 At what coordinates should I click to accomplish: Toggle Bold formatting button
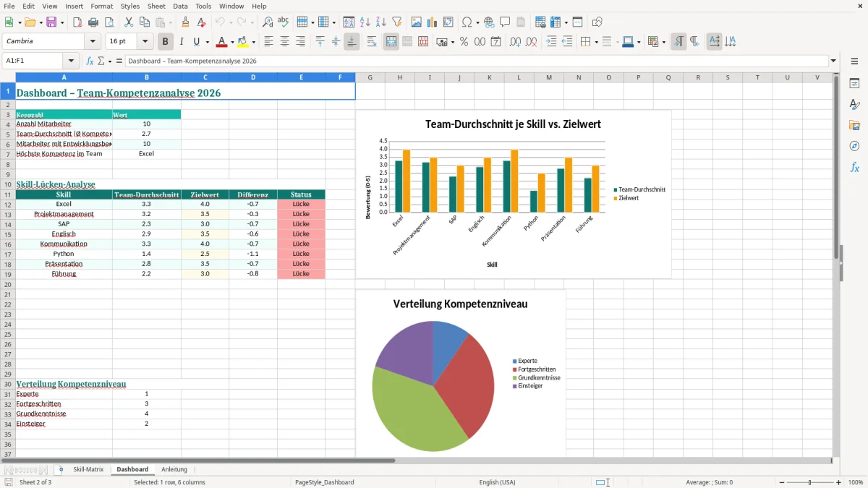point(166,42)
